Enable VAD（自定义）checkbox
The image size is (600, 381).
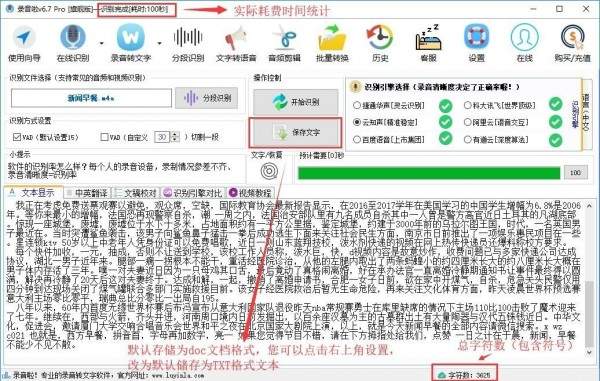pos(104,137)
